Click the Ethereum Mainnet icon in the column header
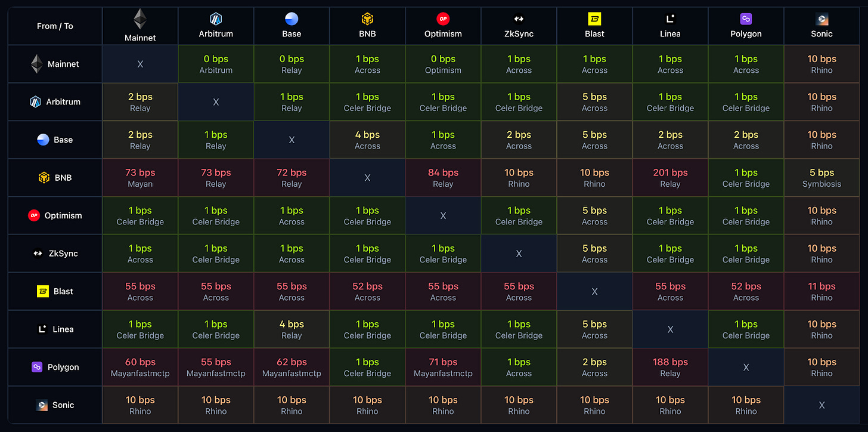The height and width of the screenshot is (432, 868). (x=140, y=18)
